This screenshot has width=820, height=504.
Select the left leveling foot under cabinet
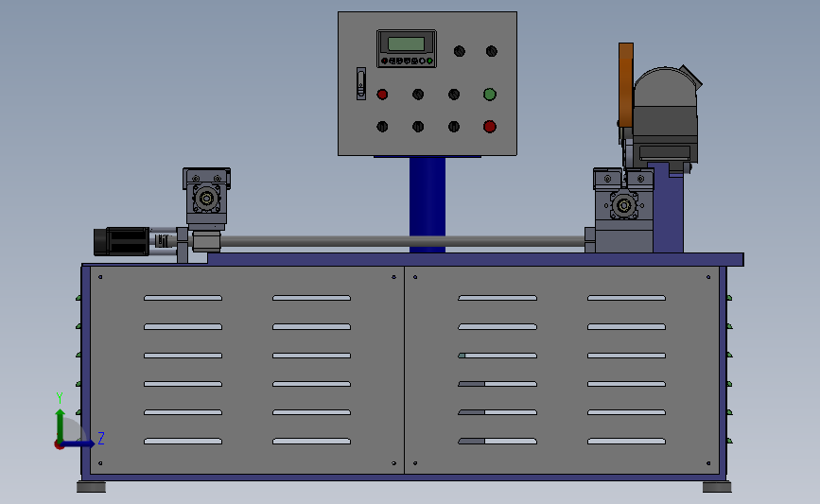[x=91, y=487]
